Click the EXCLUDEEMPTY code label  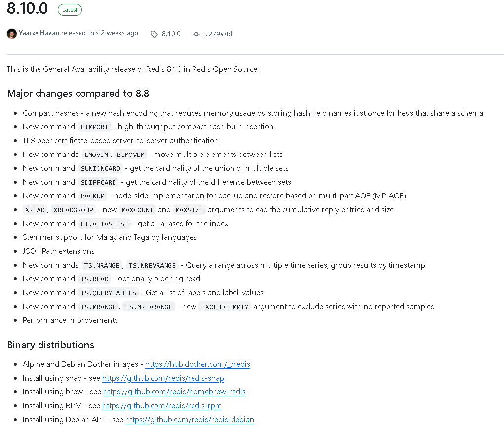(225, 307)
